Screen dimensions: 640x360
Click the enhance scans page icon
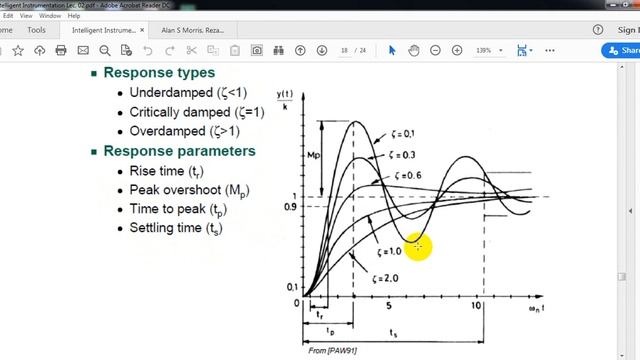coord(126,51)
